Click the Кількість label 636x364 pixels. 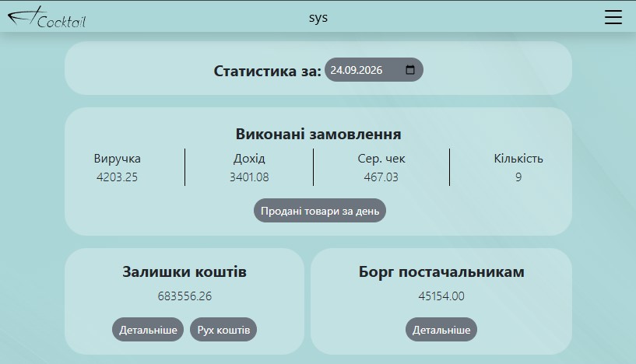(x=518, y=158)
